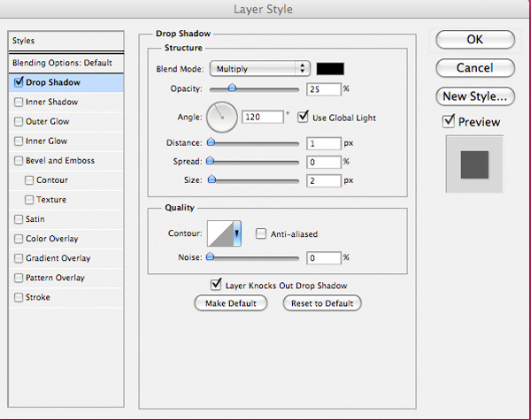Viewport: 531px width, 420px height.
Task: Toggle Use Global Light checkbox
Action: [x=303, y=117]
